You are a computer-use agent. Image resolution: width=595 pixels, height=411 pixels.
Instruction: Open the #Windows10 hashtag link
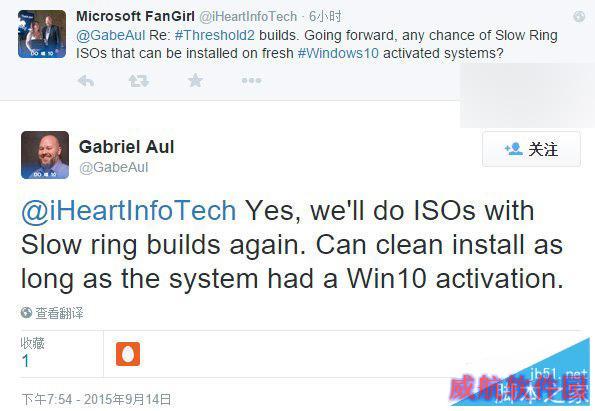point(338,53)
